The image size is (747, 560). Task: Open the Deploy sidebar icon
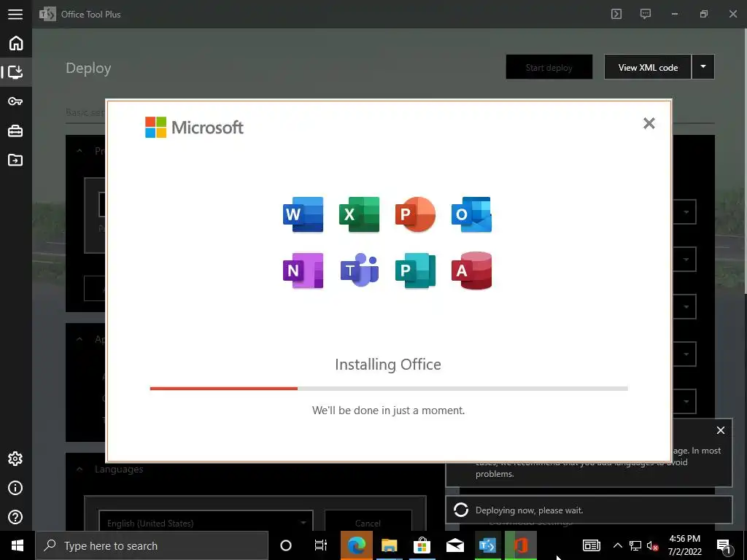(16, 72)
